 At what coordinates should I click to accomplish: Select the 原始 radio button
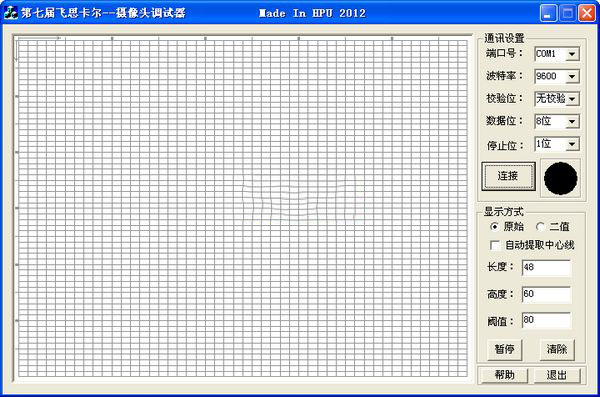click(x=494, y=227)
